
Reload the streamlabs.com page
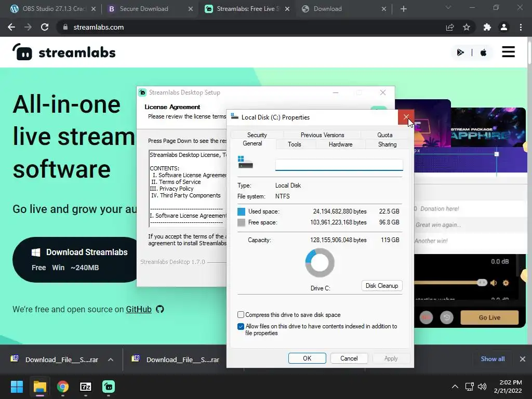coord(45,27)
